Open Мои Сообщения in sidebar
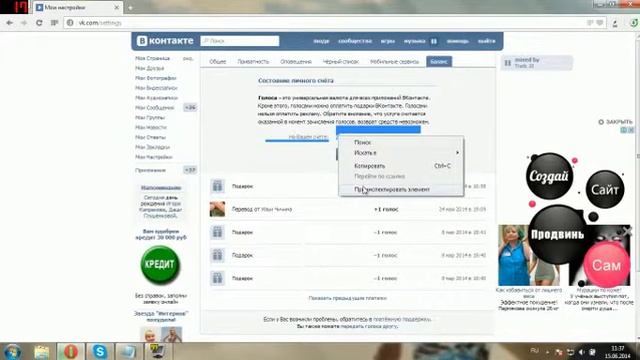Image resolution: width=640 pixels, height=360 pixels. click(x=154, y=108)
